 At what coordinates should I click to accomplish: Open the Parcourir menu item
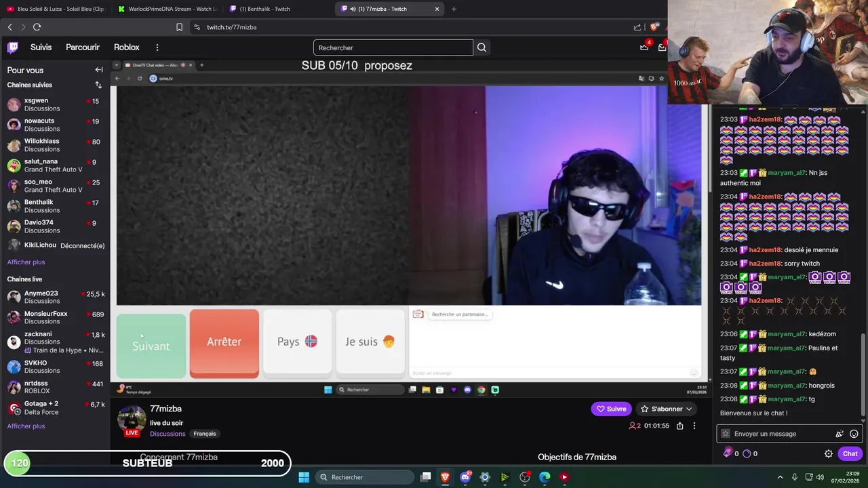(83, 47)
